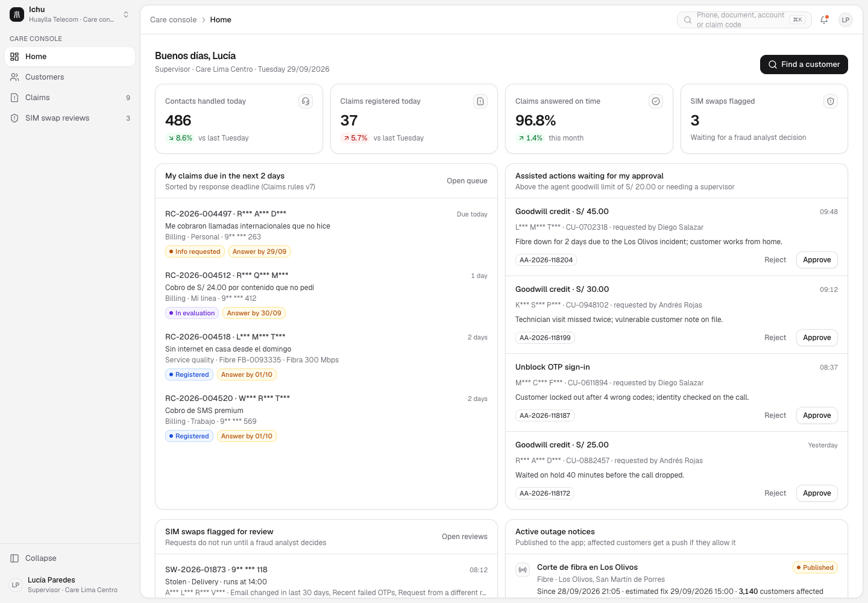Screen dimensions: 868x603
Task: Click the Published status badge
Action: click(x=815, y=567)
